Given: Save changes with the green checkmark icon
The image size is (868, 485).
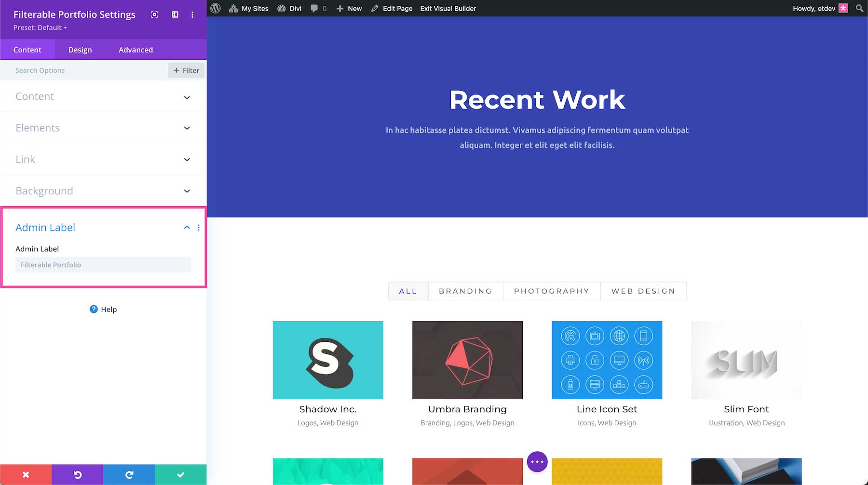Looking at the screenshot, I should 180,474.
